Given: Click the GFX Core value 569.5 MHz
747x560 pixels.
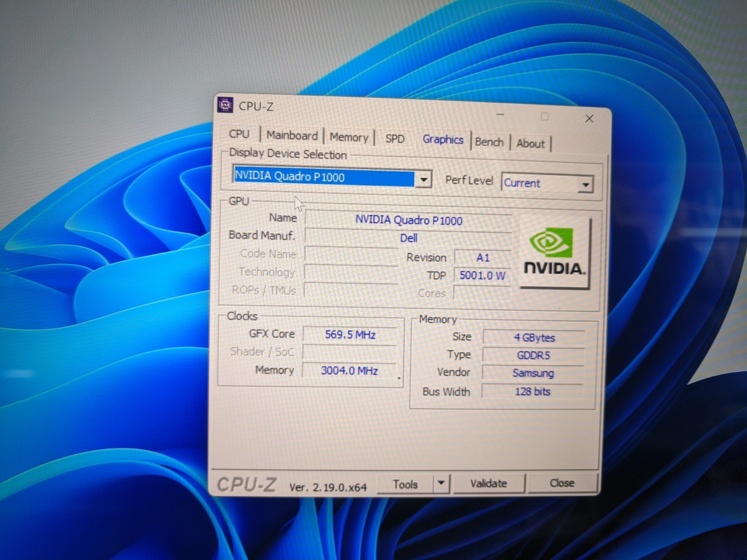Looking at the screenshot, I should pyautogui.click(x=350, y=335).
